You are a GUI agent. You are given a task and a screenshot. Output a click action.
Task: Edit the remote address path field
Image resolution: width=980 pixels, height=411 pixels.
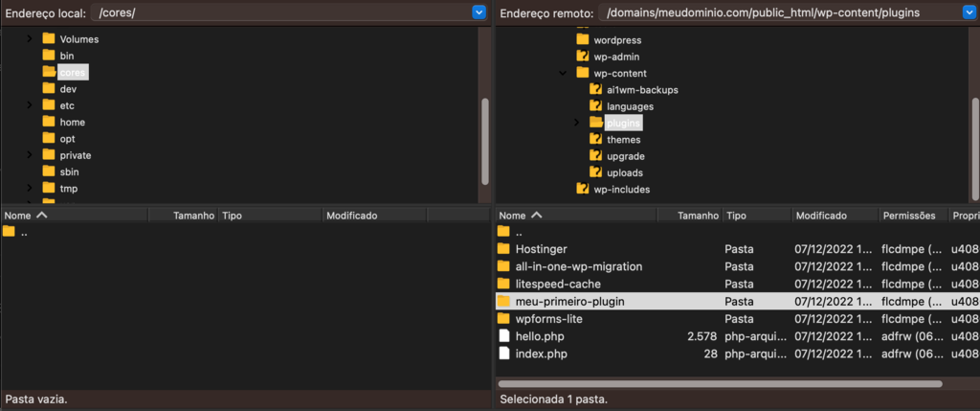pos(779,12)
